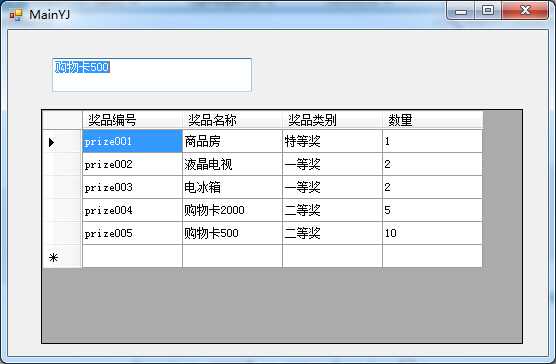This screenshot has height=364, width=556.
Task: Click the row header of prize002
Action: pyautogui.click(x=62, y=164)
